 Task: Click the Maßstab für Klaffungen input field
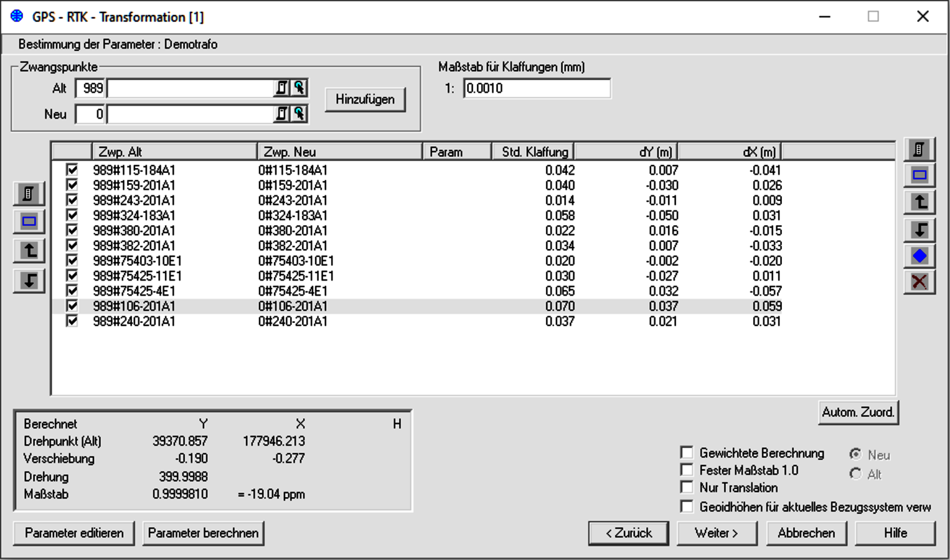537,88
